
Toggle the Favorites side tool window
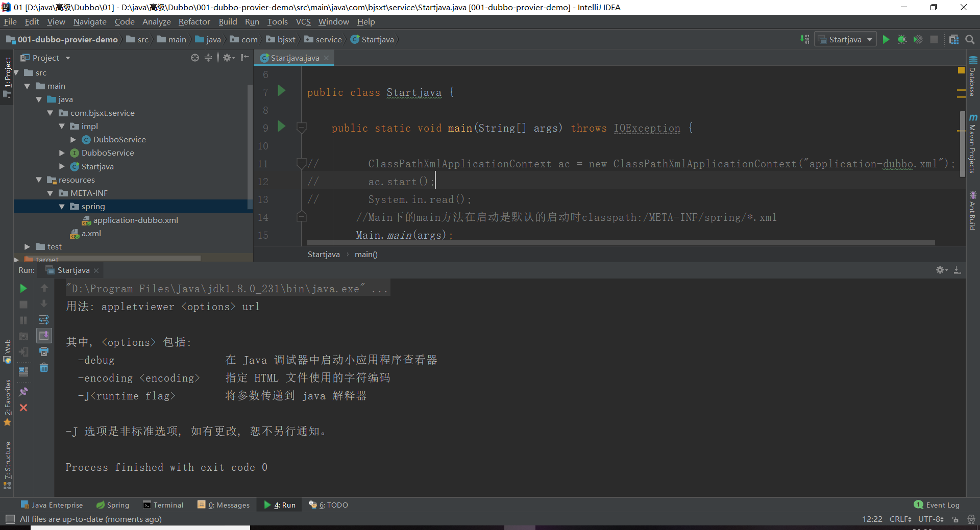[7, 403]
